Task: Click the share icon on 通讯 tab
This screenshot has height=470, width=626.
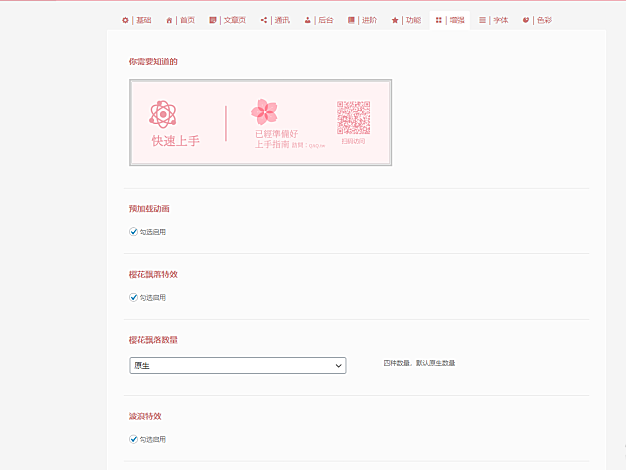Action: pos(264,20)
